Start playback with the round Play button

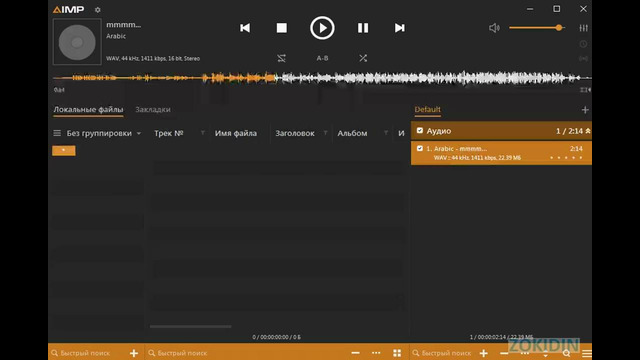click(322, 28)
